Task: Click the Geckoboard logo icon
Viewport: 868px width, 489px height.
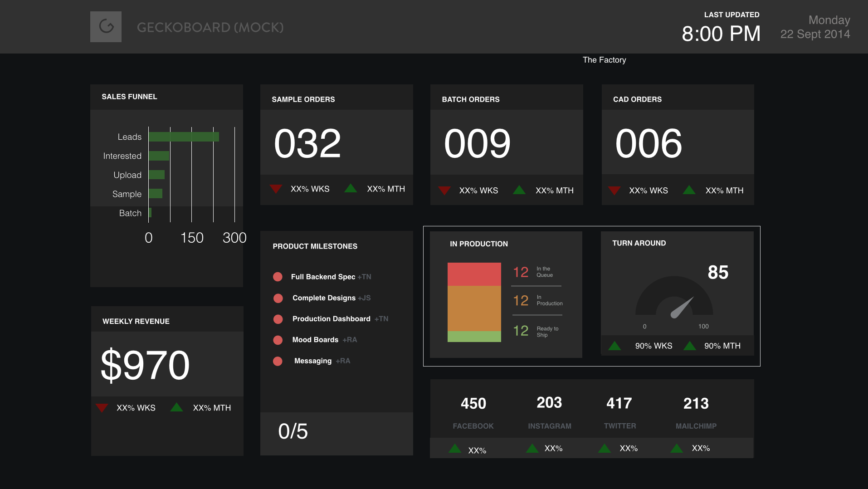Action: pos(106,27)
